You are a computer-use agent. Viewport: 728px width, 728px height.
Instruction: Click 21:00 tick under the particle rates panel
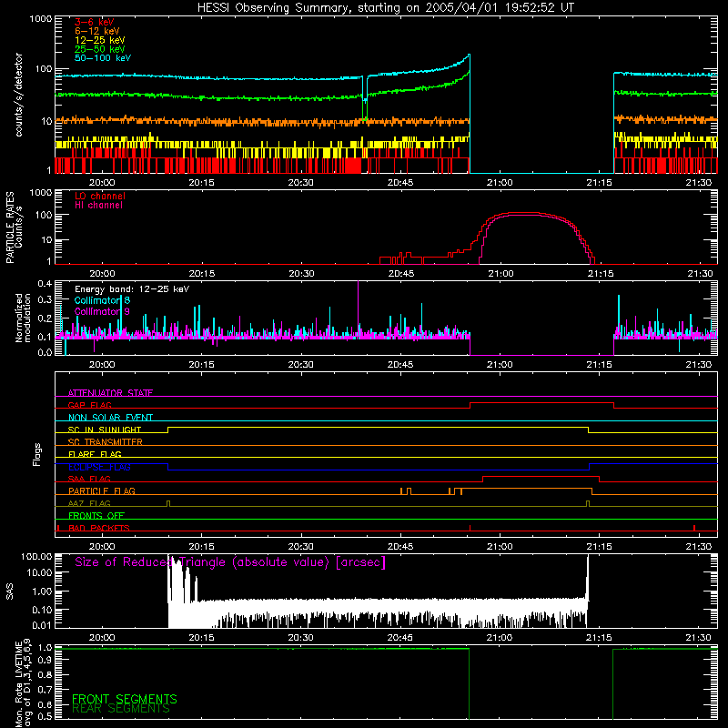click(x=500, y=274)
